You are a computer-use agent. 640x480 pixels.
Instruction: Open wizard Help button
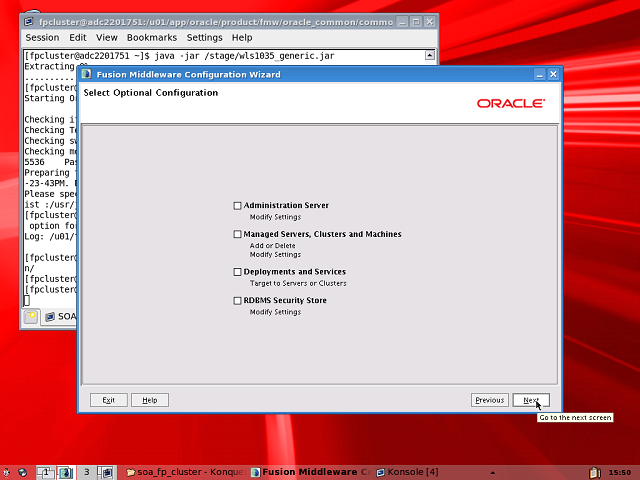[x=150, y=400]
